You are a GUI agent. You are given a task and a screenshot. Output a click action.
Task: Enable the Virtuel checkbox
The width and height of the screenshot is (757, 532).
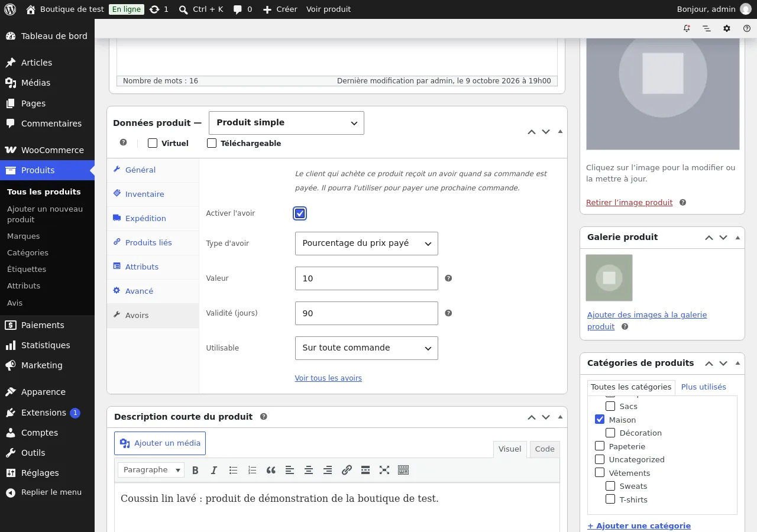click(153, 143)
